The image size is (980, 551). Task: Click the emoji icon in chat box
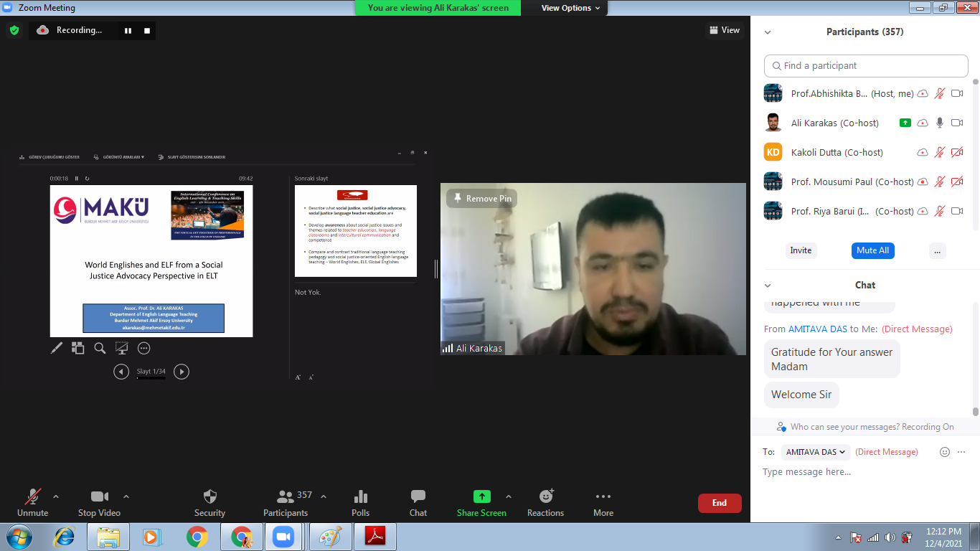(x=945, y=452)
